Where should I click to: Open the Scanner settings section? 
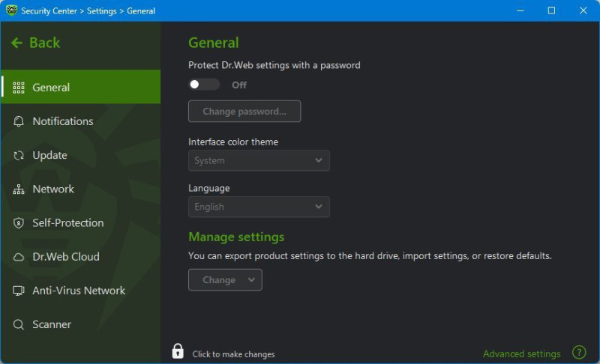click(x=80, y=324)
